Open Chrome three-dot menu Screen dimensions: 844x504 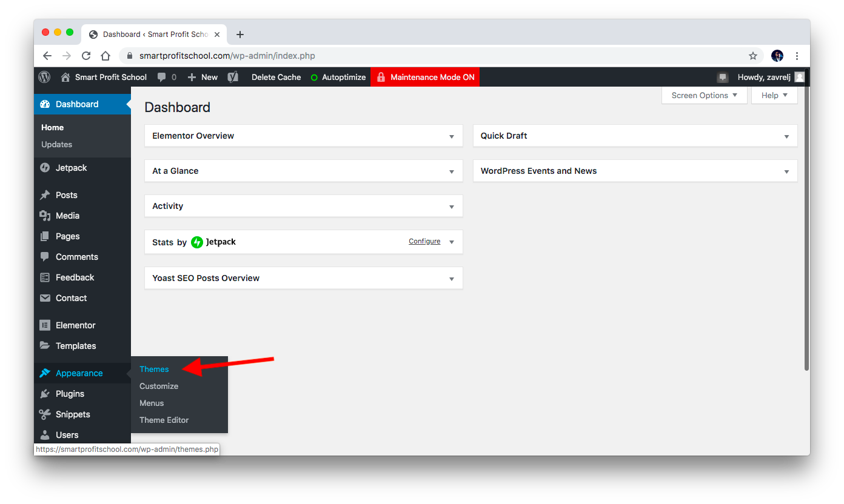[x=797, y=56]
